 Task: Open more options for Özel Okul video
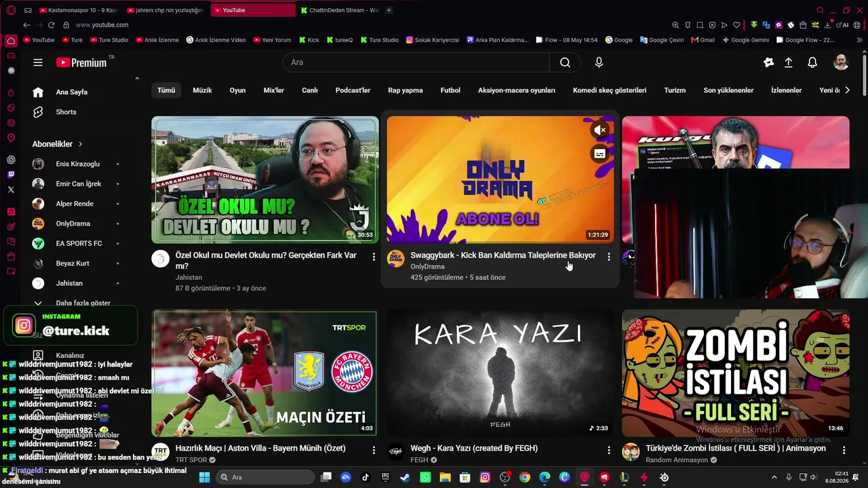click(x=374, y=257)
